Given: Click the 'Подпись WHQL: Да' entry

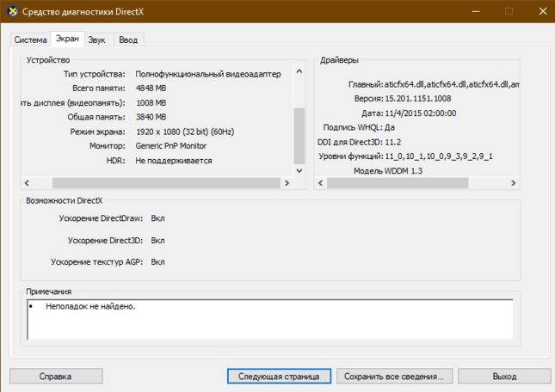Looking at the screenshot, I should coord(359,127).
